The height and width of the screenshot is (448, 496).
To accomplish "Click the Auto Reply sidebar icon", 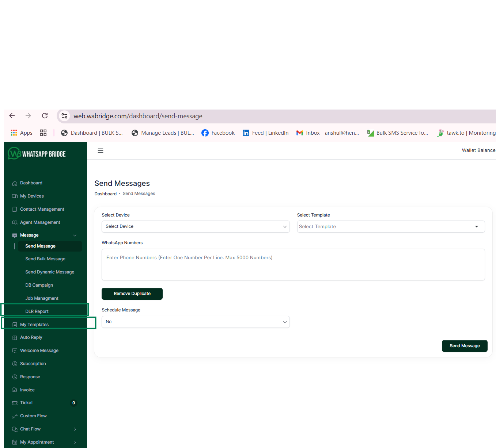I will pos(15,338).
